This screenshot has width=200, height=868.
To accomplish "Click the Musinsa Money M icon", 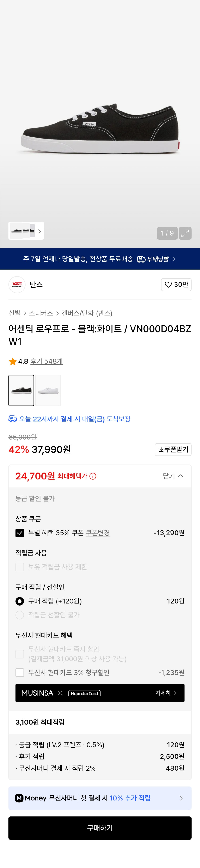I will pyautogui.click(x=19, y=798).
